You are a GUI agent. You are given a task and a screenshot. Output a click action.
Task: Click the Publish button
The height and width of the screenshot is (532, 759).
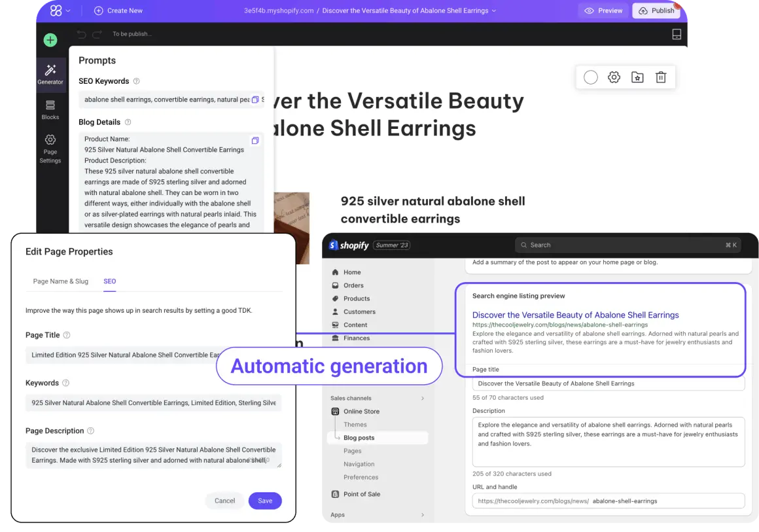pyautogui.click(x=656, y=10)
